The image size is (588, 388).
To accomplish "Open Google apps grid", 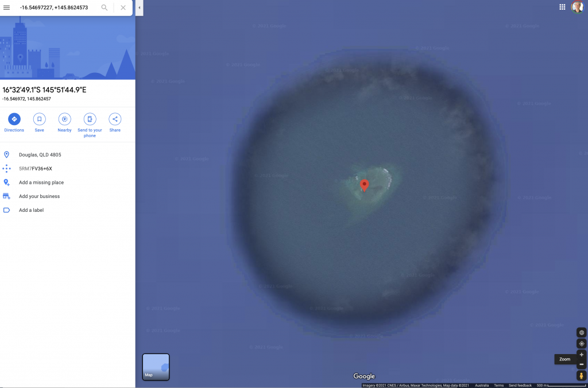I will [x=562, y=7].
